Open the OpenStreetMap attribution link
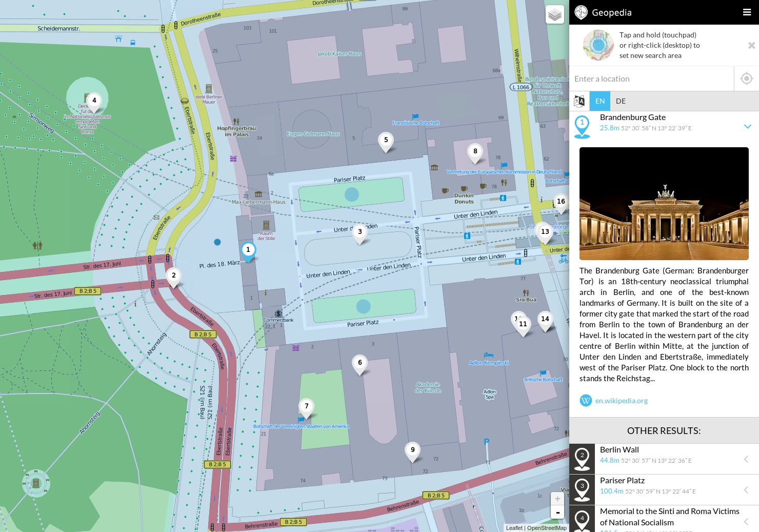 pyautogui.click(x=547, y=528)
